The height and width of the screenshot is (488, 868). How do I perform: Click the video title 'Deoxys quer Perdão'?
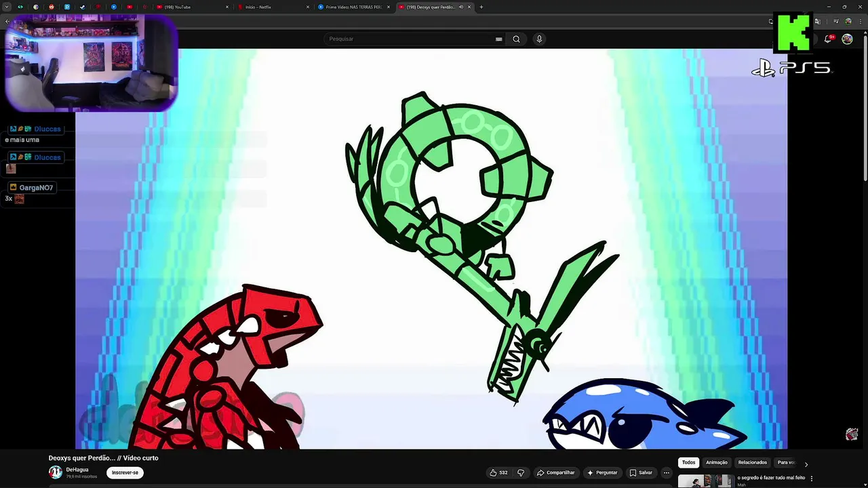click(x=103, y=458)
